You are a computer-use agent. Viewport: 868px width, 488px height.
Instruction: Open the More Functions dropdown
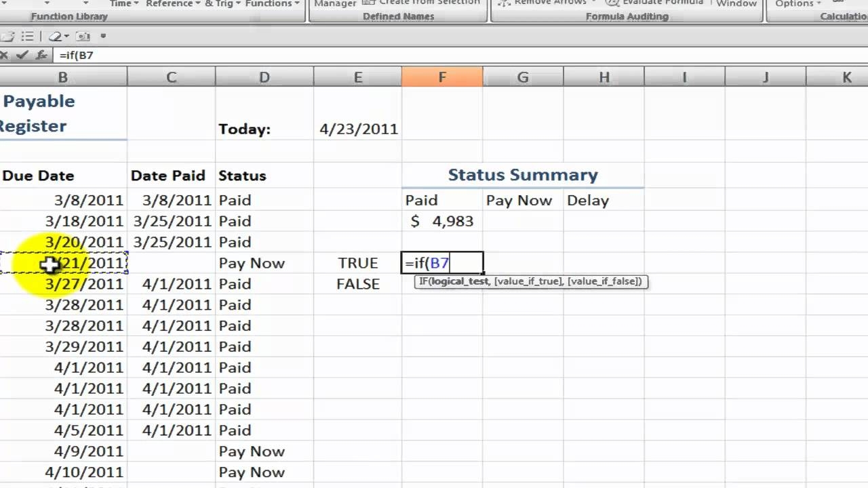click(270, 3)
